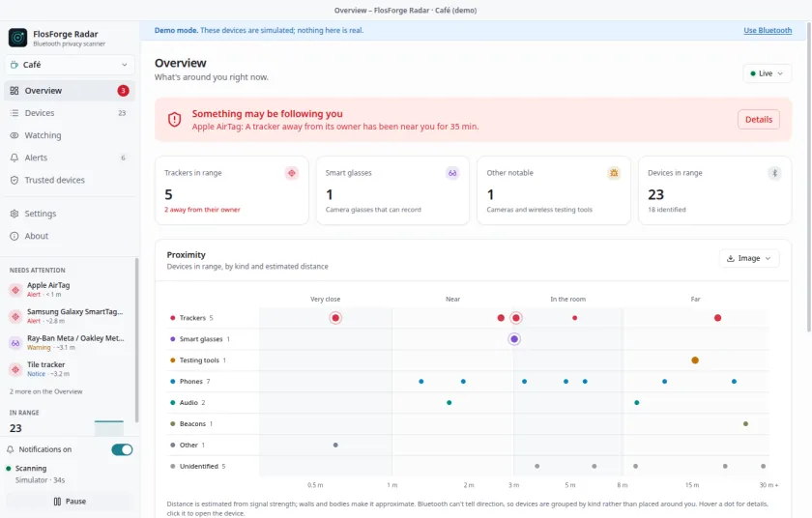This screenshot has height=518, width=812.
Task: Click the Audio legend row
Action: (188, 403)
